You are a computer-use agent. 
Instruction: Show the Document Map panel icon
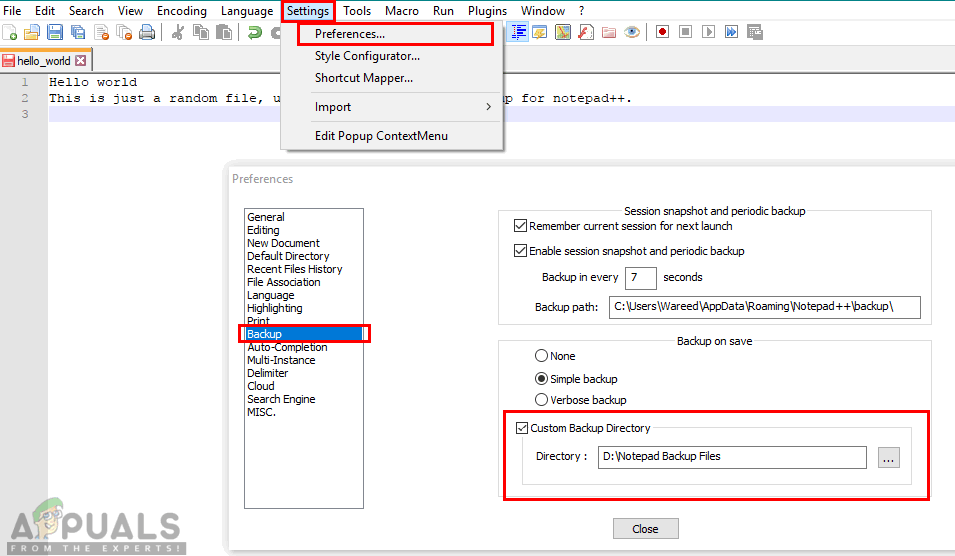563,32
